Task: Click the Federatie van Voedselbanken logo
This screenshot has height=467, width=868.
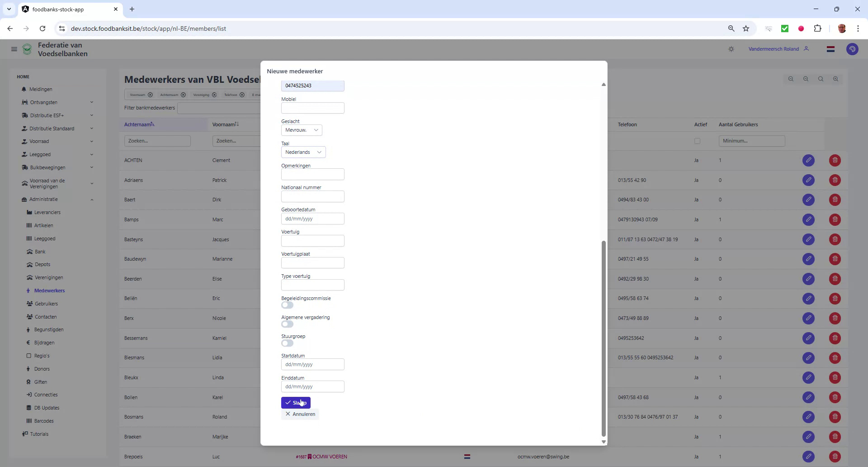Action: click(x=27, y=49)
